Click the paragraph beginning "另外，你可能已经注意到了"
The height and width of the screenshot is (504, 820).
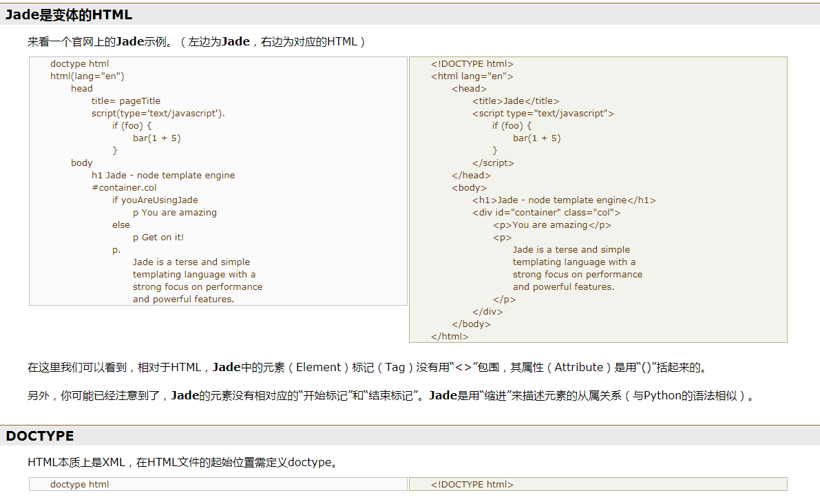tap(390, 396)
